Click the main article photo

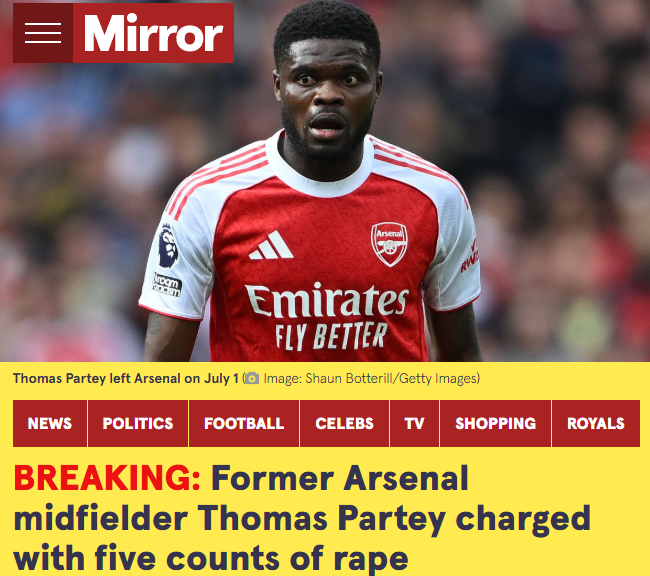pyautogui.click(x=325, y=181)
